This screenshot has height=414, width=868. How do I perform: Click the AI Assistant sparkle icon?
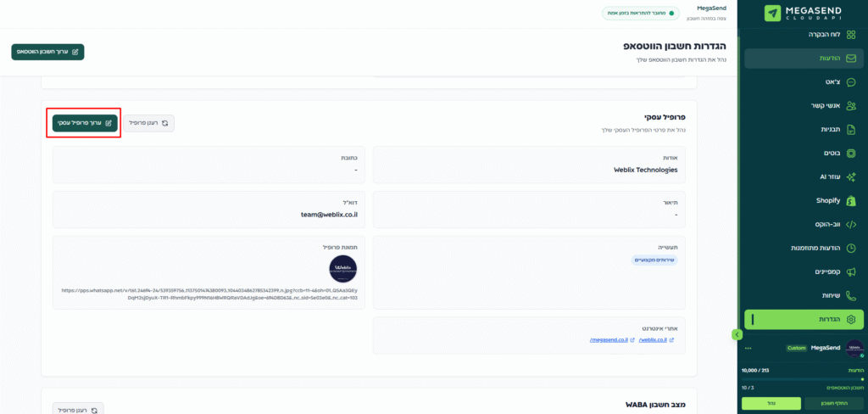[851, 177]
